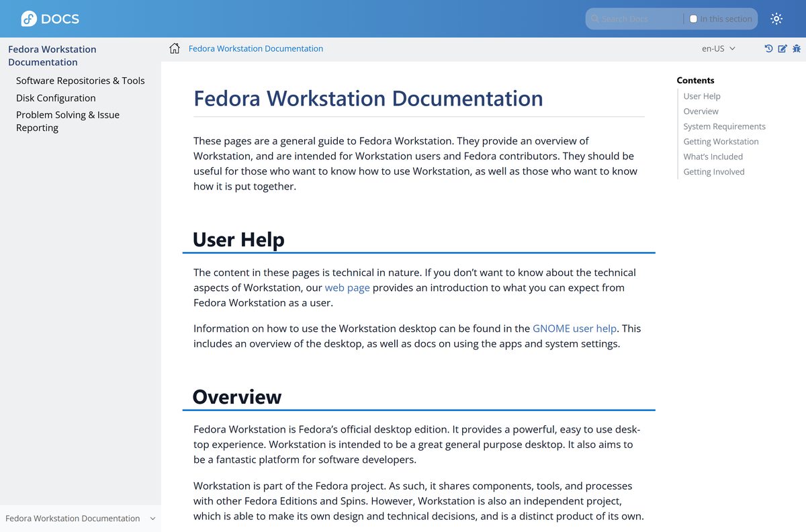Click the report bug icon

coord(797,48)
